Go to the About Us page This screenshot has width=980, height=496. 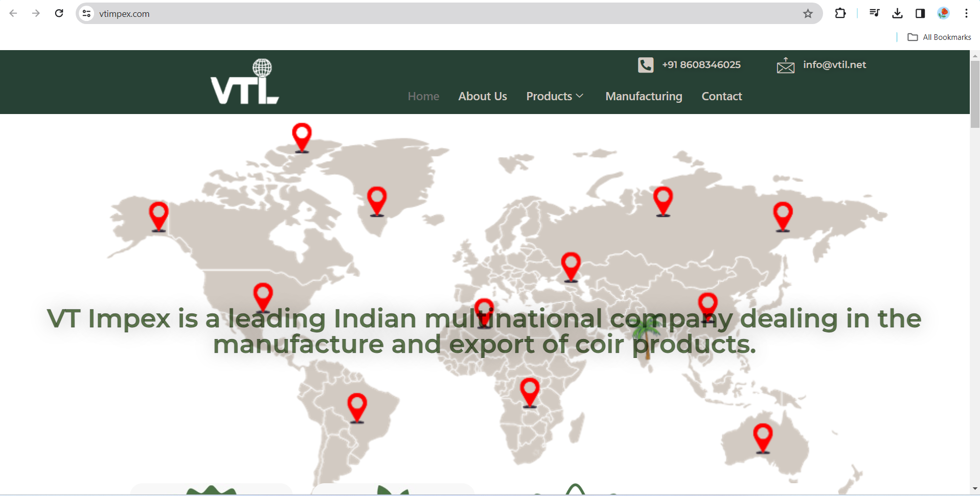[483, 96]
